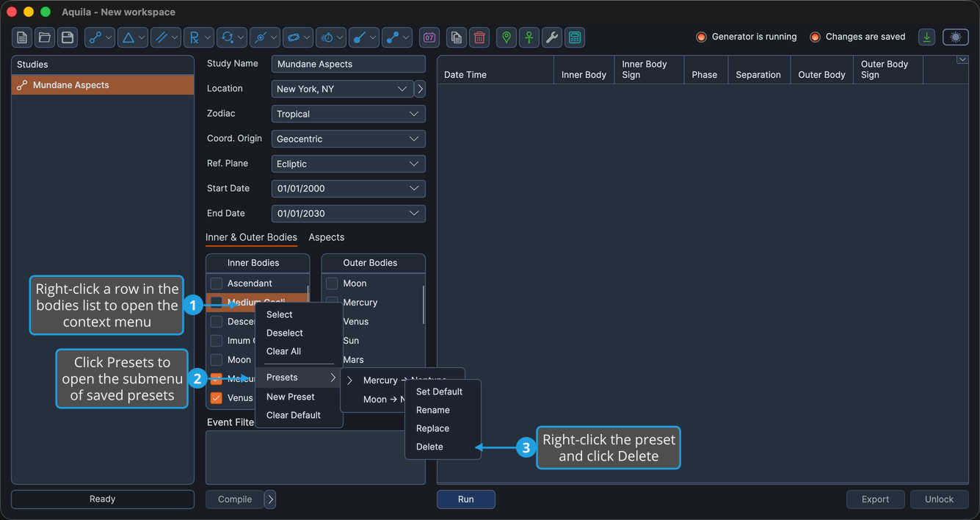Click the Export button
980x520 pixels.
click(875, 499)
